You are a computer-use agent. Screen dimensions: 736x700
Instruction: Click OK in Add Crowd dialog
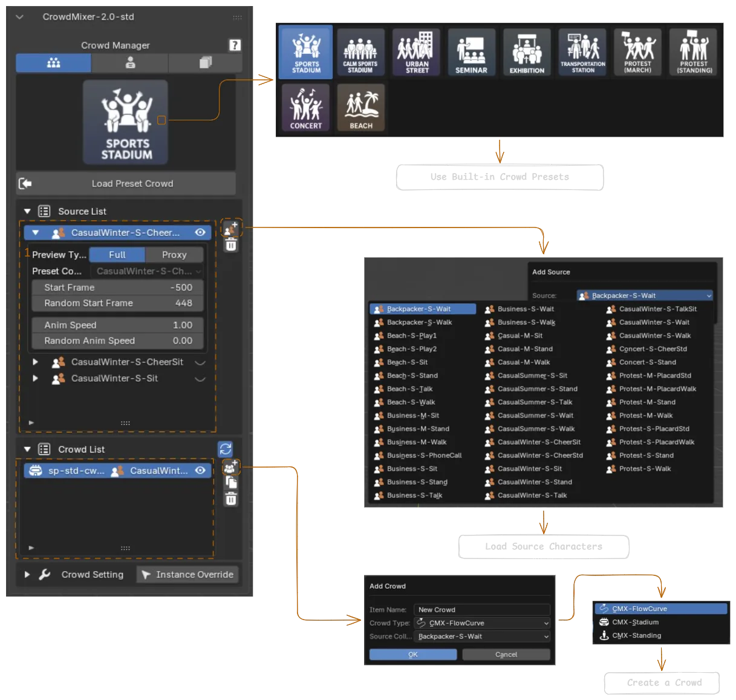tap(413, 654)
